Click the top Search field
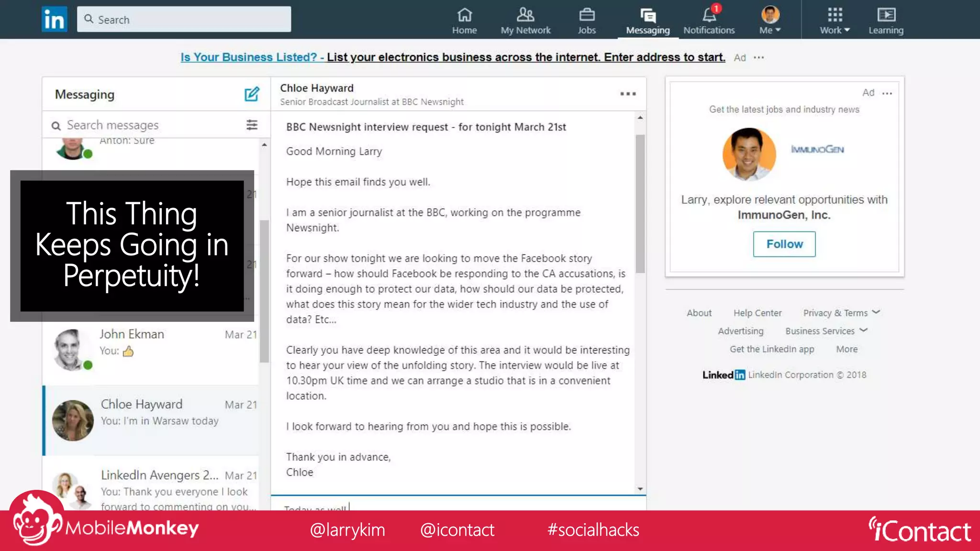 184,19
